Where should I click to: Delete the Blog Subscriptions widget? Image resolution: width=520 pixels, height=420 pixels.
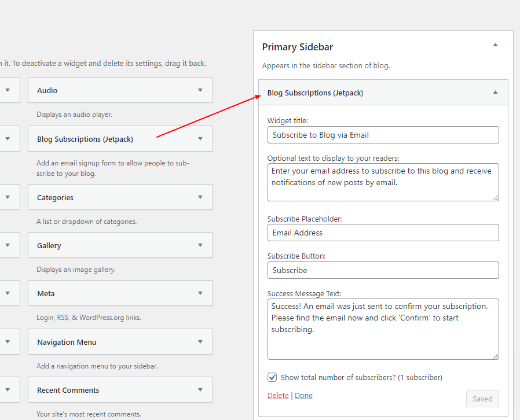pyautogui.click(x=278, y=396)
